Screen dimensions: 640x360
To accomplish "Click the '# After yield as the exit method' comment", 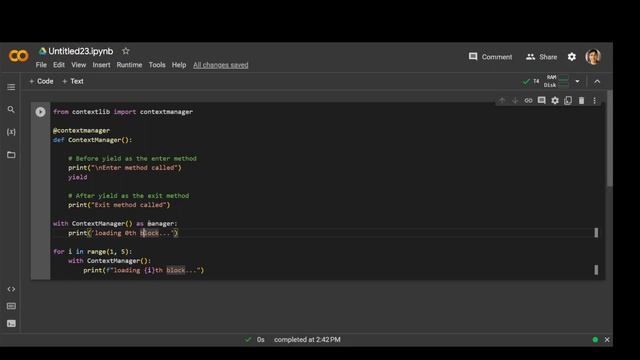I will 129,196.
